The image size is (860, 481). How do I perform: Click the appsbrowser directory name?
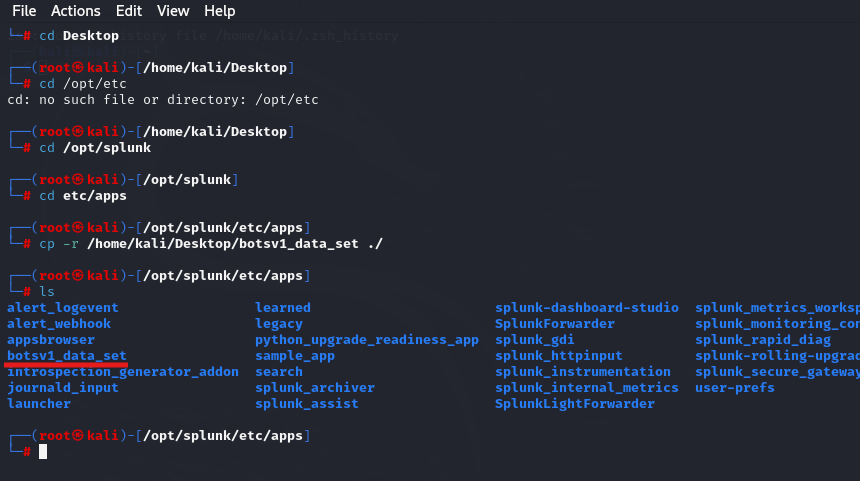tap(50, 340)
